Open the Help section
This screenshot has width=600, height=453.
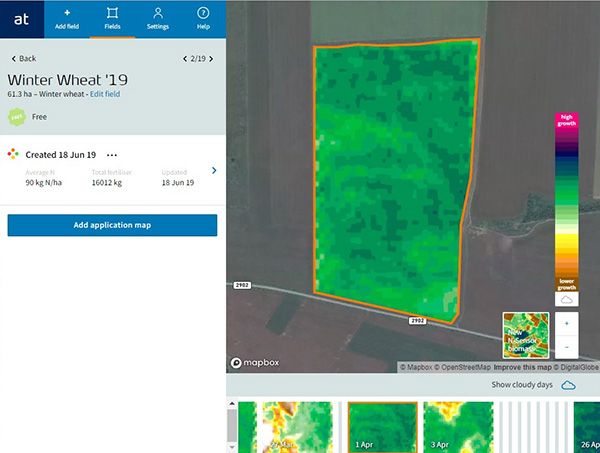point(203,19)
